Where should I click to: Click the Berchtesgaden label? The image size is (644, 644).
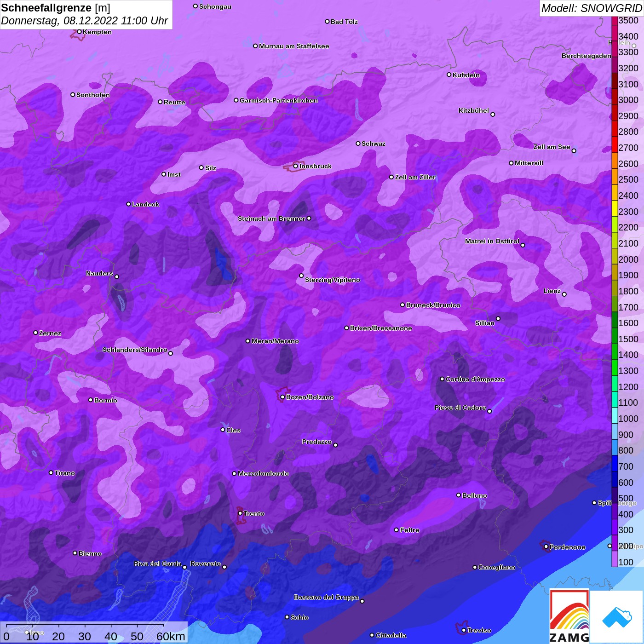[586, 56]
